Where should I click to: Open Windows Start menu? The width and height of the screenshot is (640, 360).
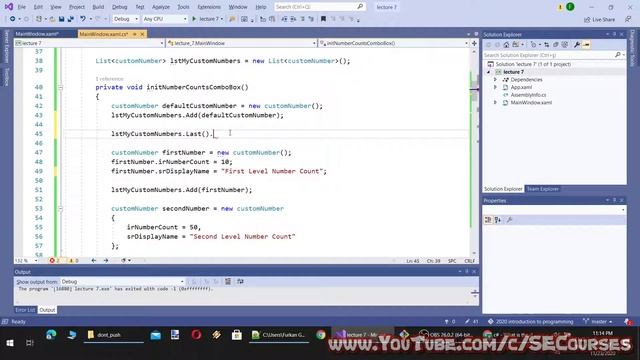point(10,343)
